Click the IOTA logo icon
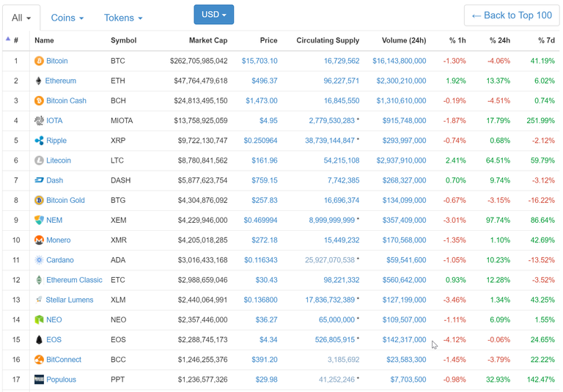 pos(39,121)
